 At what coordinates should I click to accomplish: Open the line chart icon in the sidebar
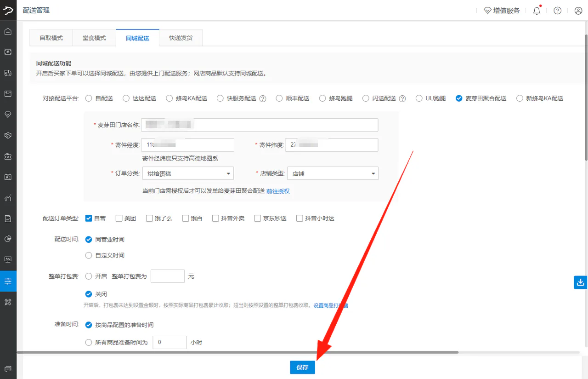click(8, 198)
